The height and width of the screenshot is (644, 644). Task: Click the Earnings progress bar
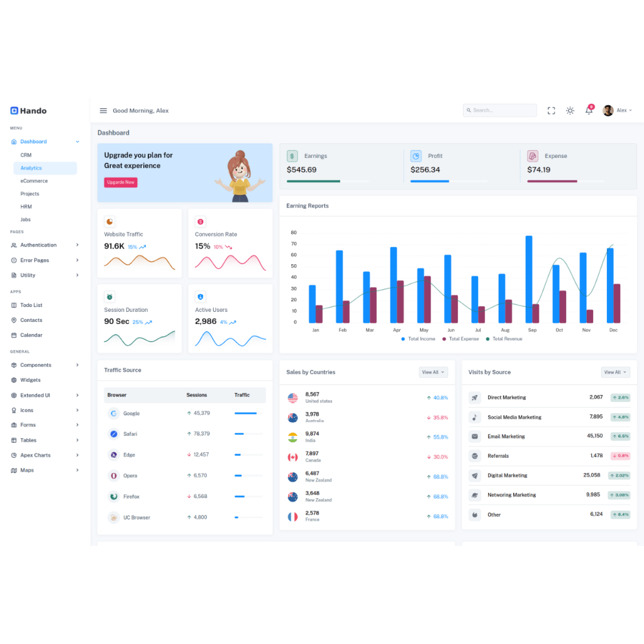328,181
